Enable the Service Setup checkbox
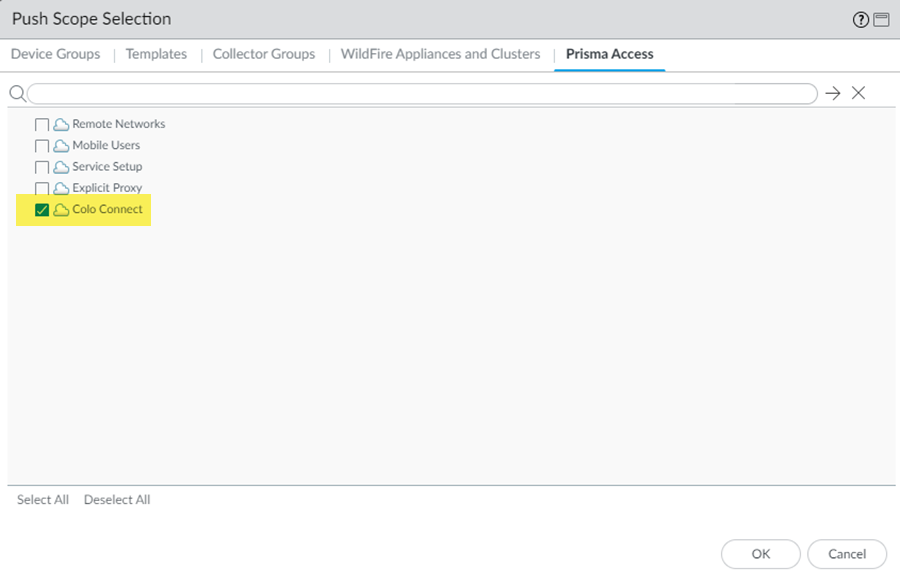This screenshot has width=900, height=584. point(42,167)
